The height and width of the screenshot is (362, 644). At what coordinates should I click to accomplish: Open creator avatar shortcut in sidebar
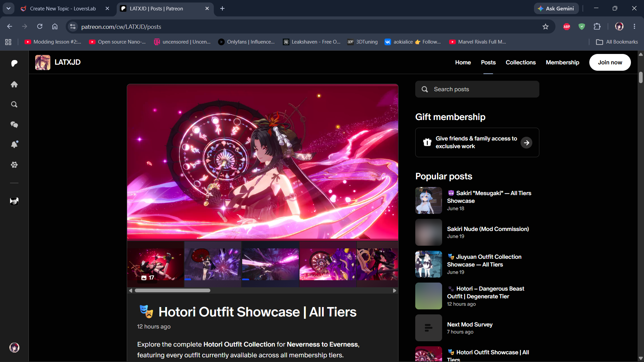click(x=14, y=201)
